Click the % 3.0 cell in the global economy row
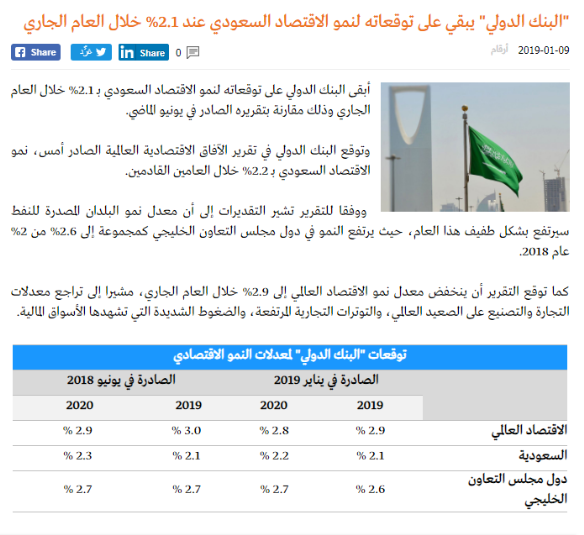 [186, 431]
